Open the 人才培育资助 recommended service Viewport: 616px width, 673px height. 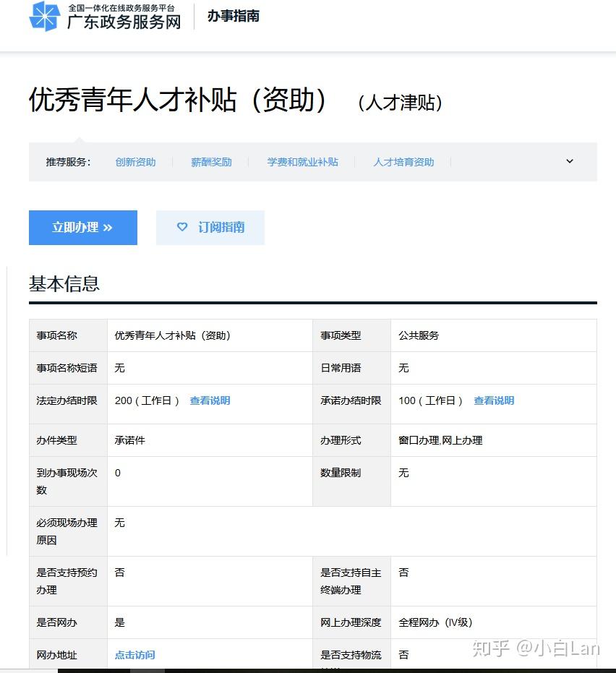point(403,162)
